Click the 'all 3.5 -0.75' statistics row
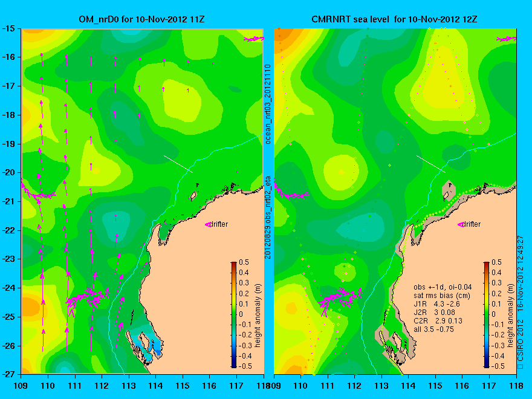Screen dimensions: 532x399 433,329
